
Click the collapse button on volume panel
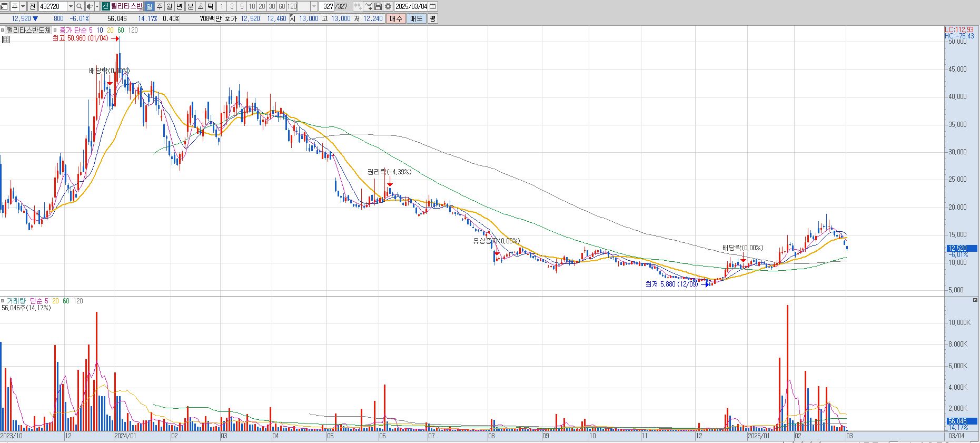click(975, 300)
